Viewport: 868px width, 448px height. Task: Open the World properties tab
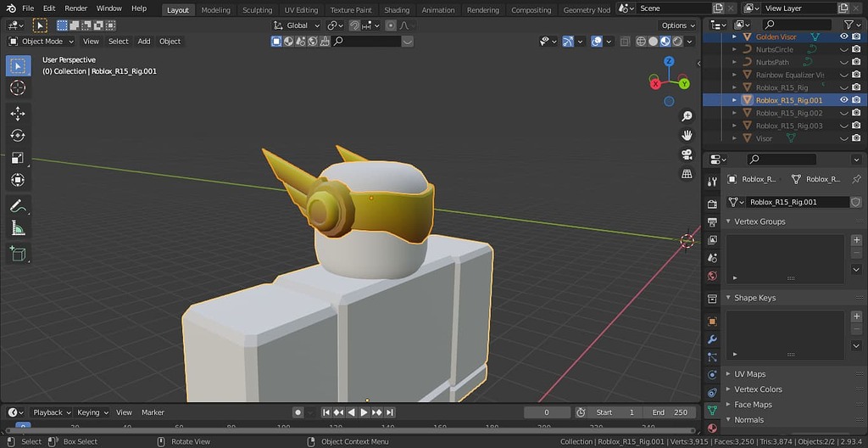coord(712,276)
